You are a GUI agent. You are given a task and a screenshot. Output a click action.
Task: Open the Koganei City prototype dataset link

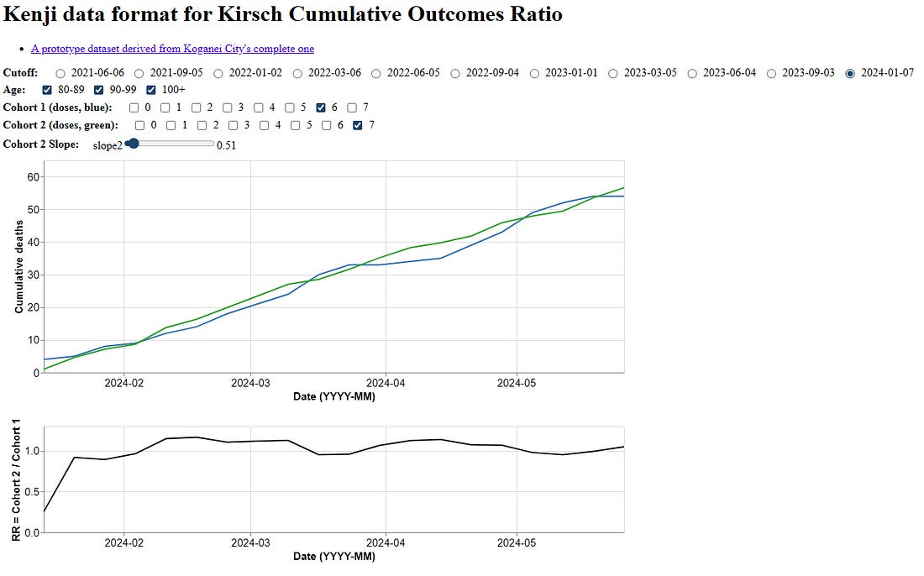pyautogui.click(x=172, y=49)
